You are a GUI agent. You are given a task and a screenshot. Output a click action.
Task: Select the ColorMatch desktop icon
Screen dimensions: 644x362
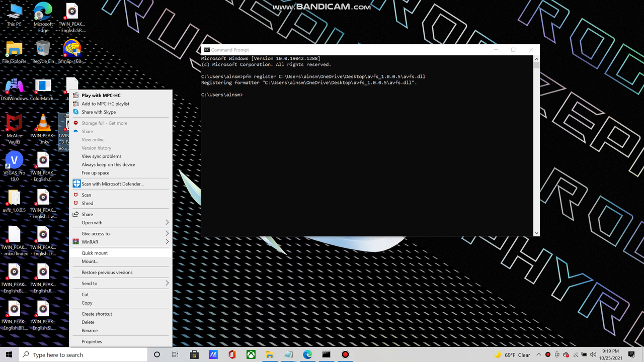pyautogui.click(x=43, y=89)
